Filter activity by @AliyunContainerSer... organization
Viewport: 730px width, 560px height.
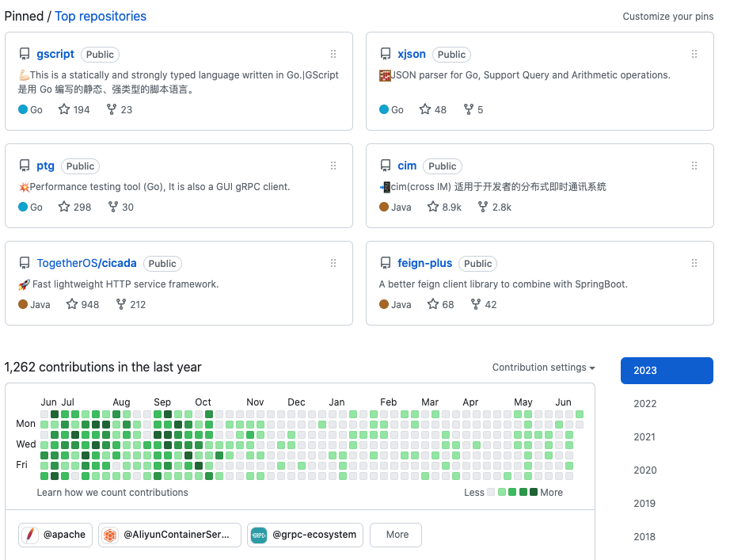coord(169,535)
